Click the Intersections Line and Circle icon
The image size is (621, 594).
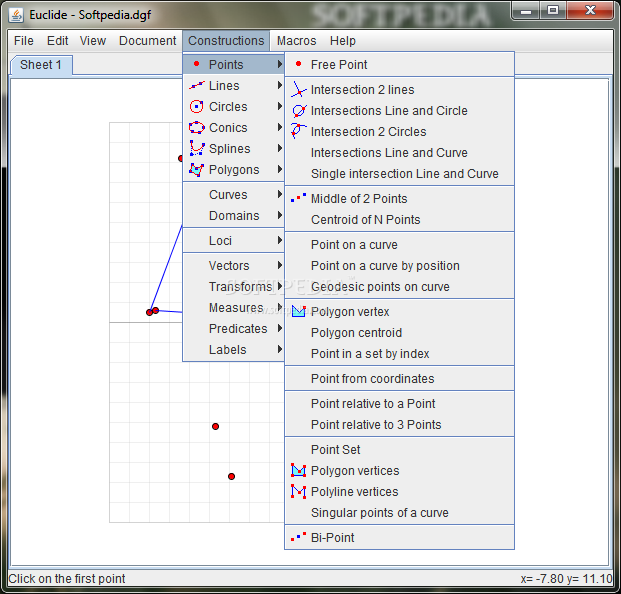tap(299, 110)
